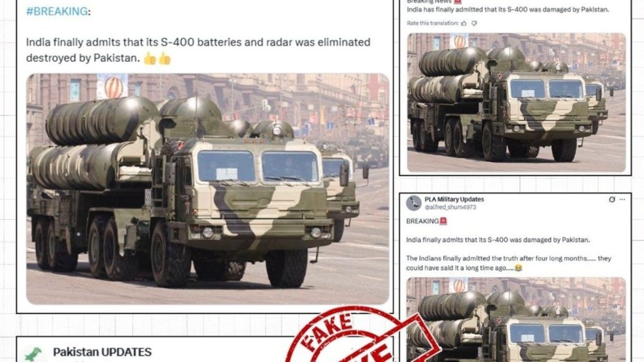Click the laughing emoji in PLA post
This screenshot has width=644, height=362.
tap(519, 268)
